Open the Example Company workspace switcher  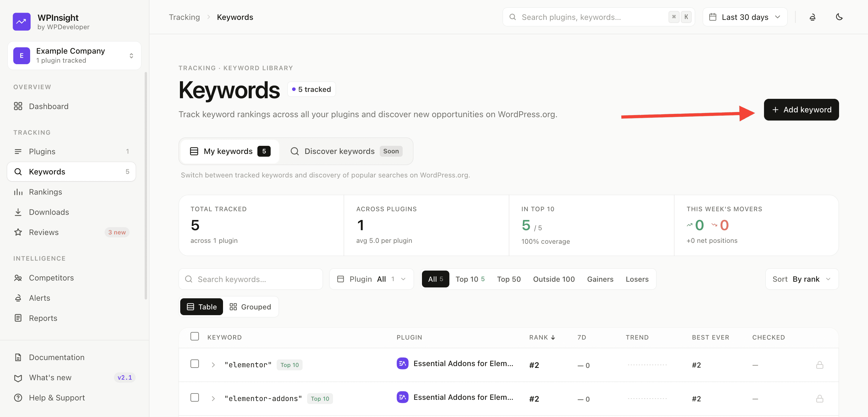[74, 55]
